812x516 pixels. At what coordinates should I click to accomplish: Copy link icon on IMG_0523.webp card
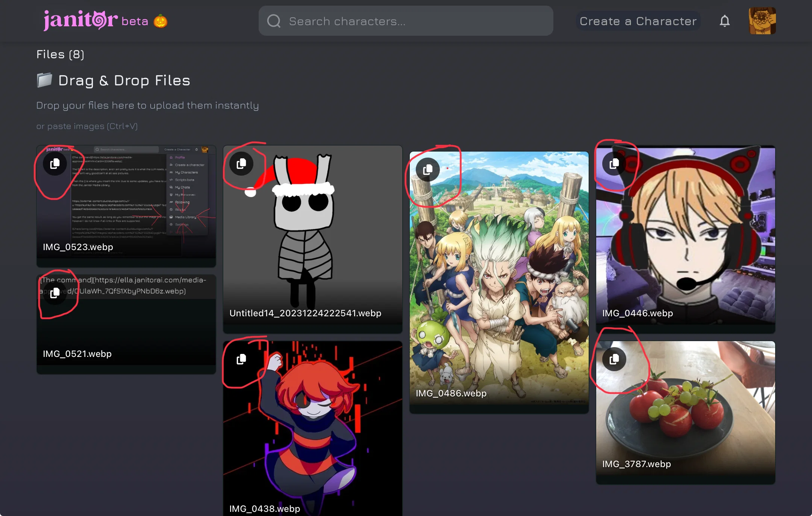[55, 164]
